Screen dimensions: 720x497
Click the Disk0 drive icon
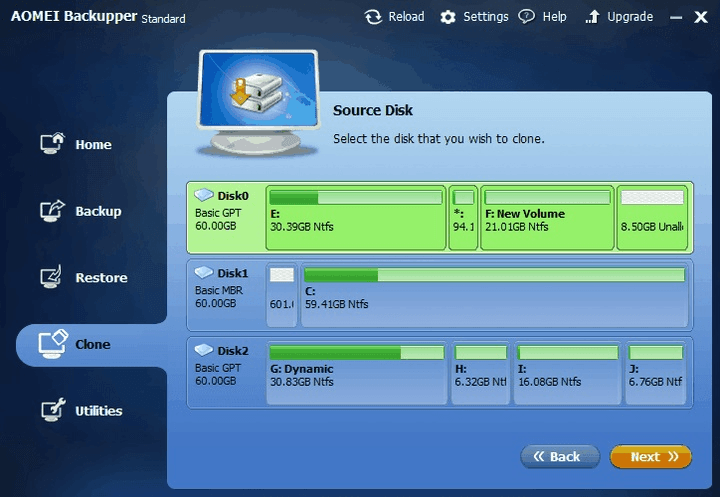[204, 195]
